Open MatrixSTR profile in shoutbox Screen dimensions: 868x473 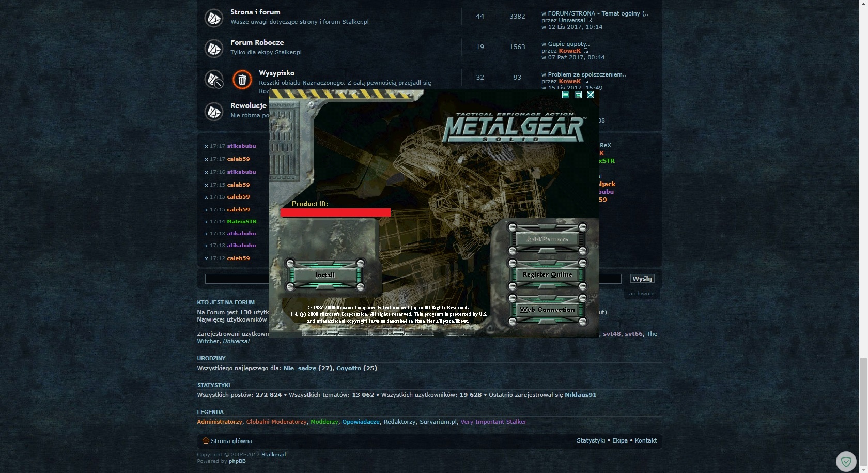pyautogui.click(x=242, y=222)
